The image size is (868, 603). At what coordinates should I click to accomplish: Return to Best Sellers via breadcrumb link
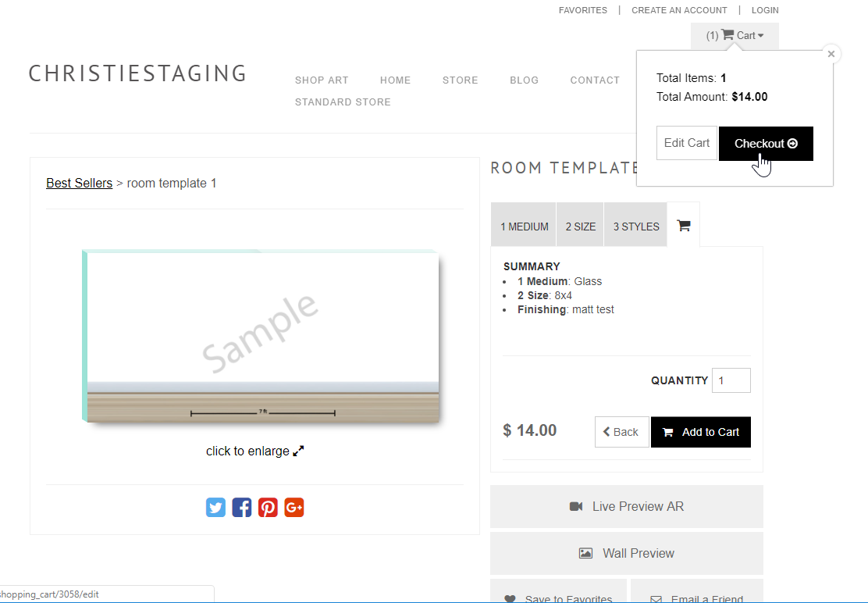click(x=79, y=183)
